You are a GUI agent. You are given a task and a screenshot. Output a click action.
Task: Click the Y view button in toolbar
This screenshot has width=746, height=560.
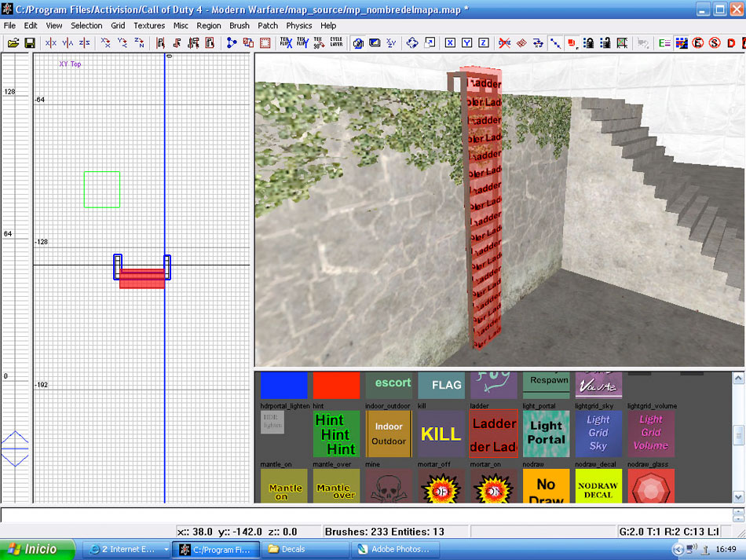coord(467,42)
